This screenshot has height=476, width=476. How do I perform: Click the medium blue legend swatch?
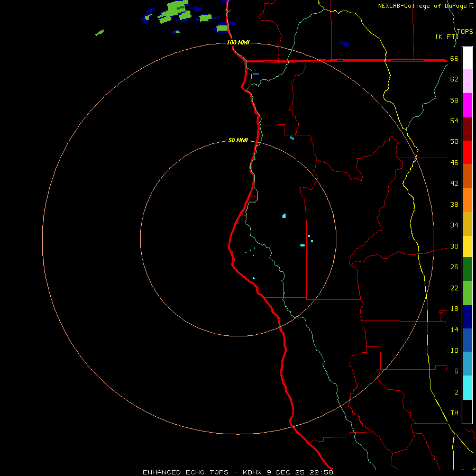click(467, 340)
